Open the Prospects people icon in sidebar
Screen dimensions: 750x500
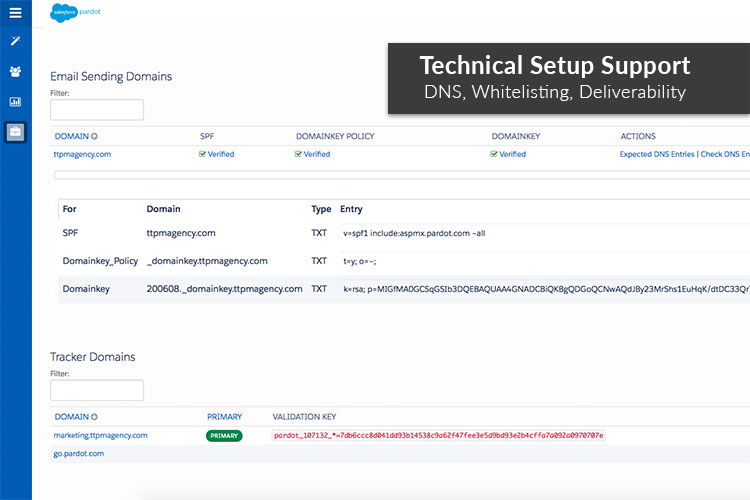15,71
